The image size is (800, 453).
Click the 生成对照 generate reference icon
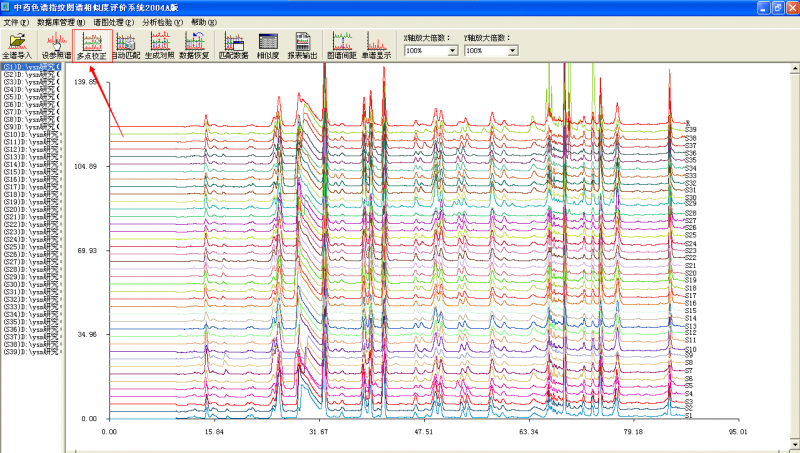pyautogui.click(x=160, y=45)
